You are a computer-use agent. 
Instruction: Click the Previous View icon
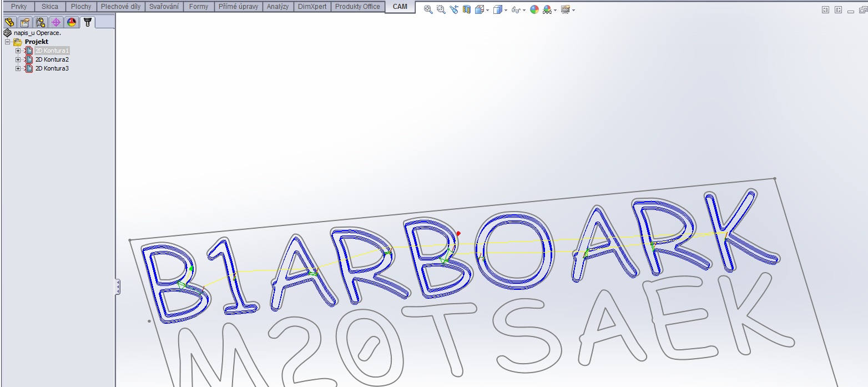[x=454, y=9]
